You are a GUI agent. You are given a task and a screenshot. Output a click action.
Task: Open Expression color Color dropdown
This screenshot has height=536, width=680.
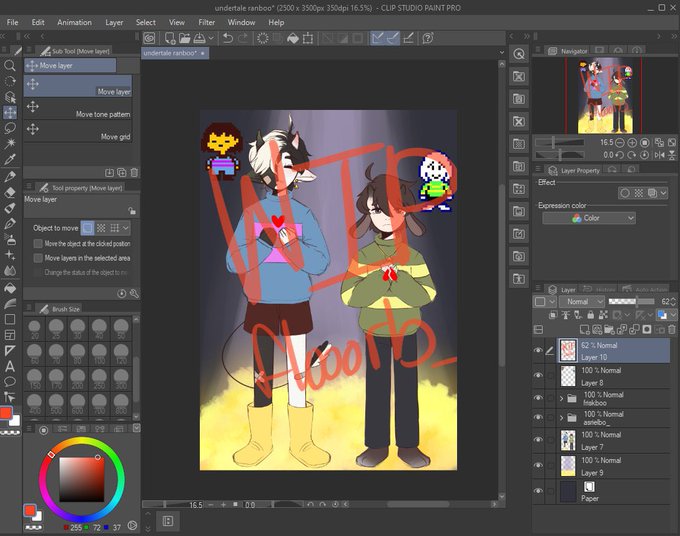(589, 218)
